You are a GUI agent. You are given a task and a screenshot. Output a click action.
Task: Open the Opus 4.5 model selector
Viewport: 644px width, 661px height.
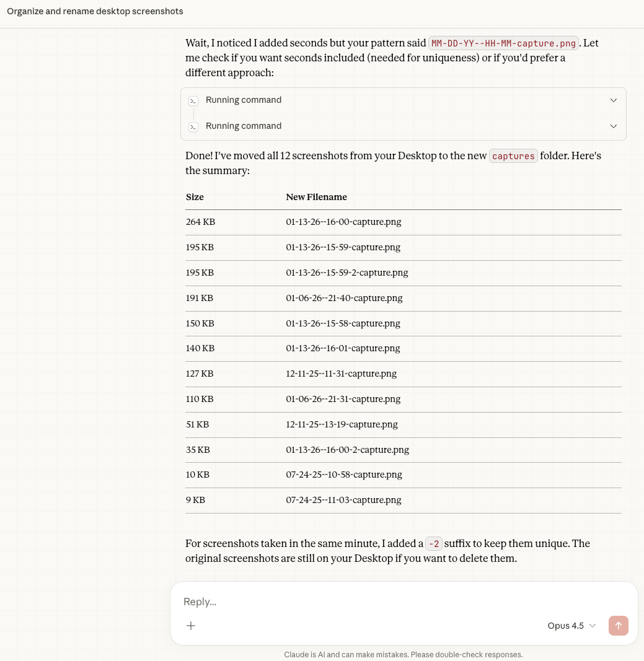[571, 626]
